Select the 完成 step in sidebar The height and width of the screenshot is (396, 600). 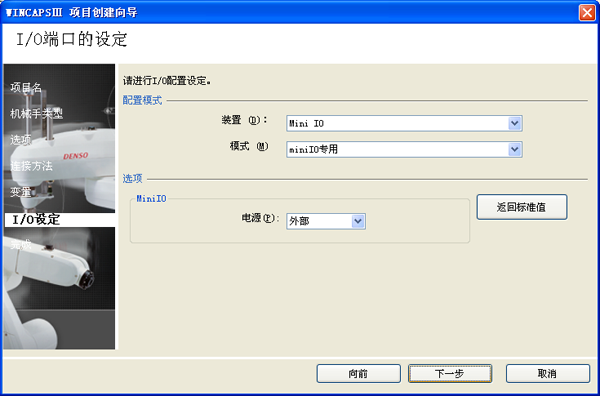point(21,244)
